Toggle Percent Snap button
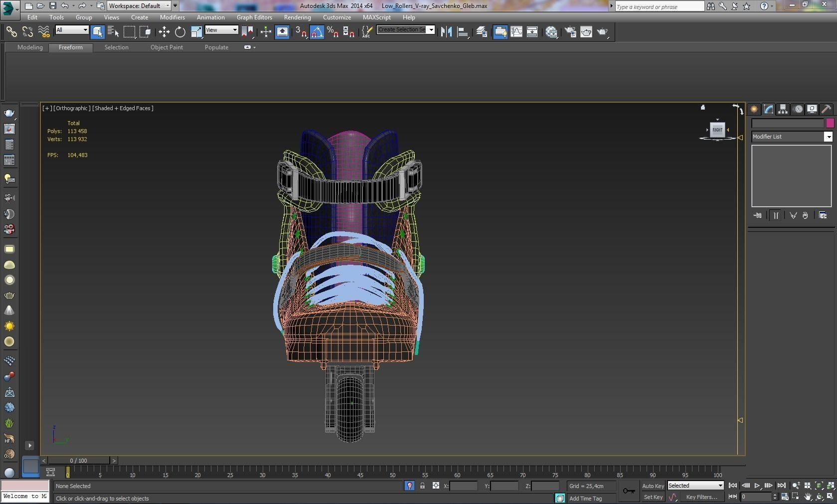This screenshot has width=837, height=504. click(x=333, y=32)
